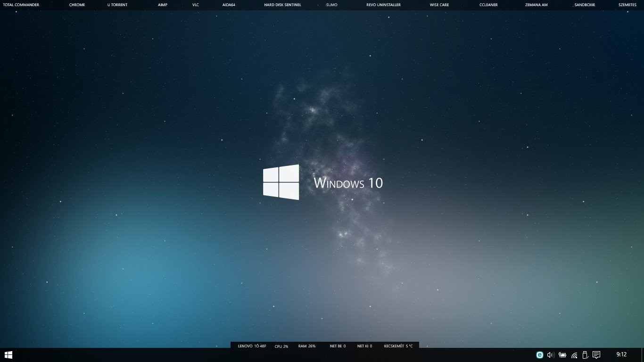The image size is (644, 362).
Task: Click the LENOVO uptime readout
Action: point(252,346)
